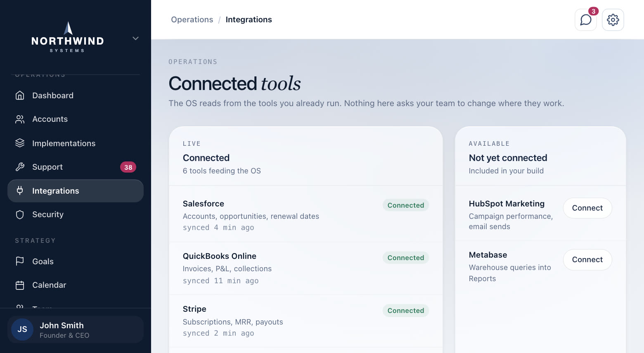The image size is (644, 353).
Task: Click 'synced 2 min ago' text
Action: point(218,333)
